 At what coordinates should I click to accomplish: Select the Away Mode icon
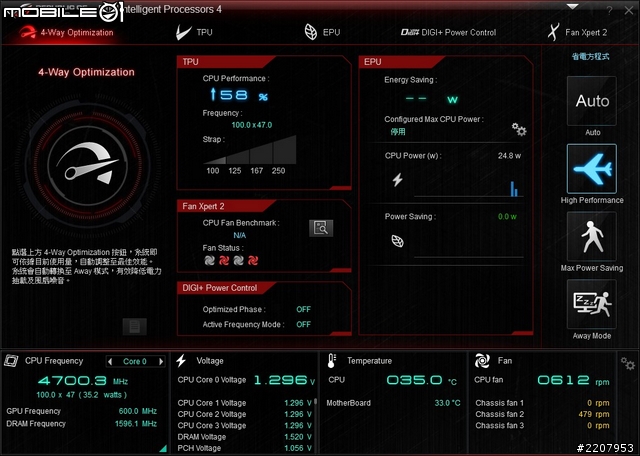(592, 304)
